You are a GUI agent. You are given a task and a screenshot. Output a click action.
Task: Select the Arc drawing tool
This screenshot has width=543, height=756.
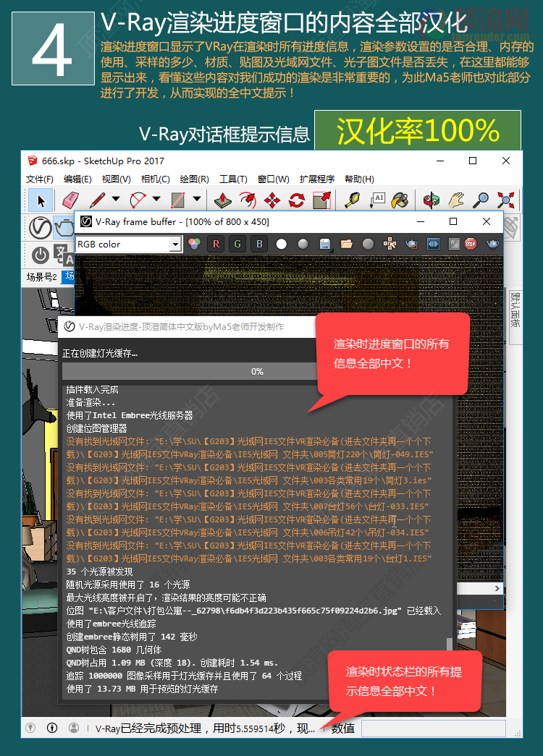click(x=138, y=200)
